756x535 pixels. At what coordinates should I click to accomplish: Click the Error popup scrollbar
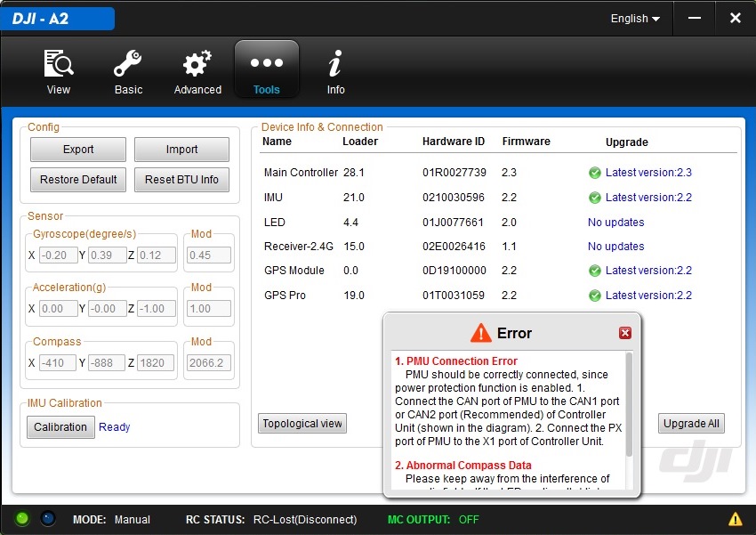pos(629,404)
